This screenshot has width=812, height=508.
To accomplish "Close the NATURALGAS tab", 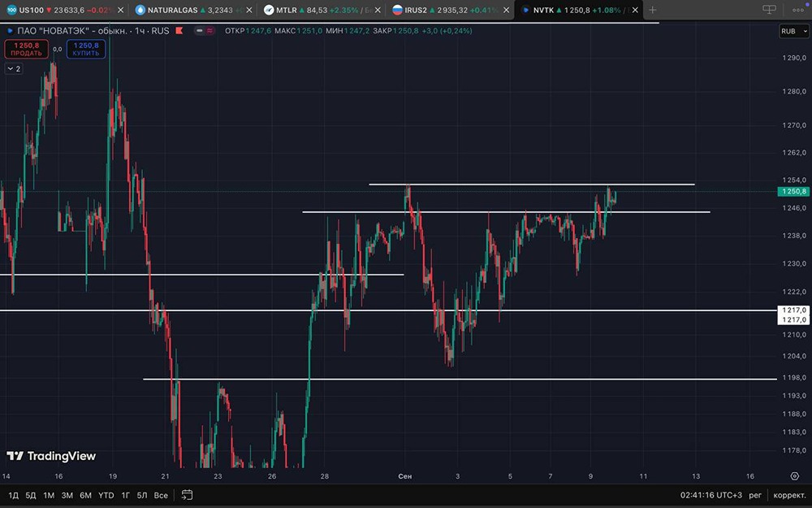I will click(249, 10).
